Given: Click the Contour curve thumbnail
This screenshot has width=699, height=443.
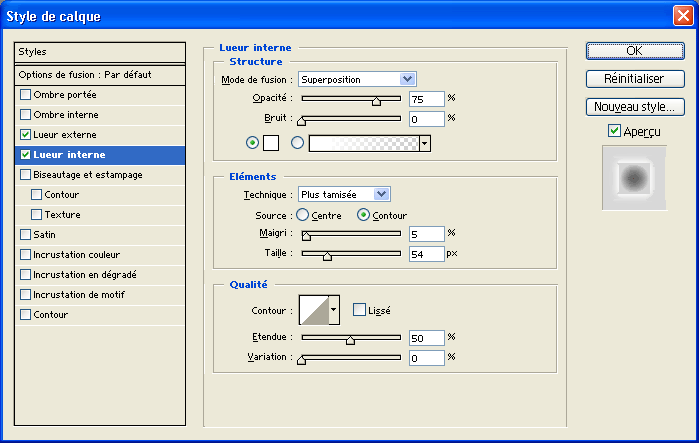Looking at the screenshot, I should (313, 310).
